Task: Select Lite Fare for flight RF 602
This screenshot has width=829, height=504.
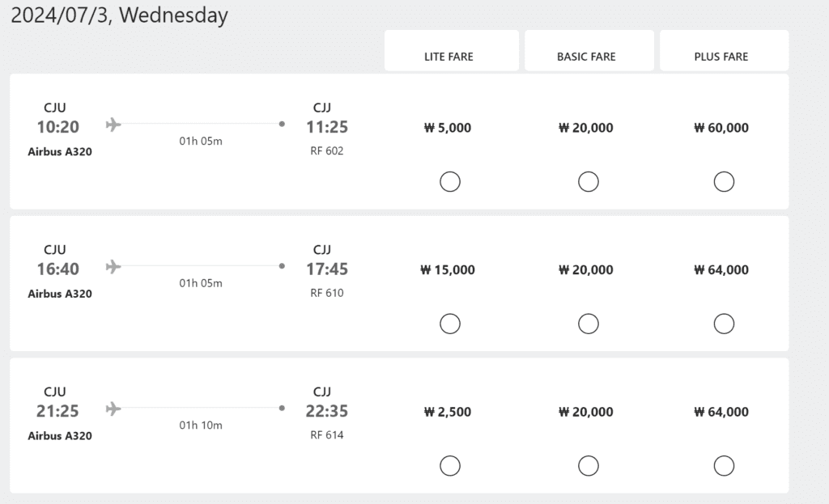Action: 449,182
